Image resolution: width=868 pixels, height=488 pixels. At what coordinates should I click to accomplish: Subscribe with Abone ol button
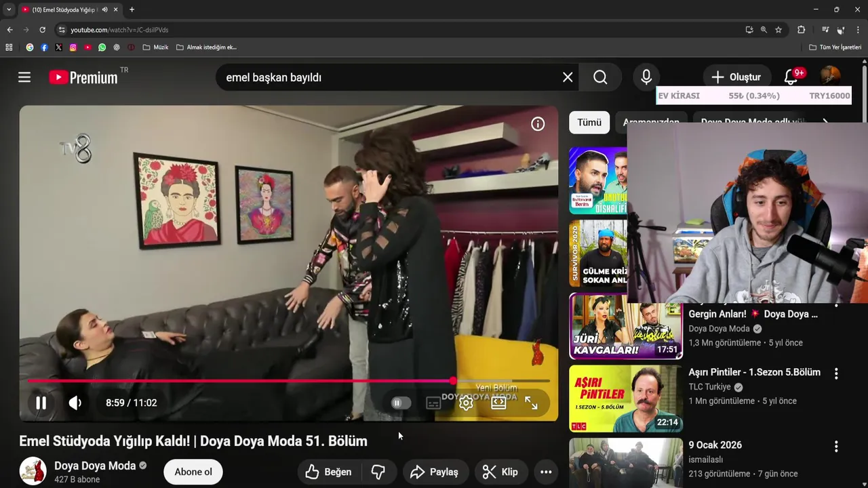[193, 472]
